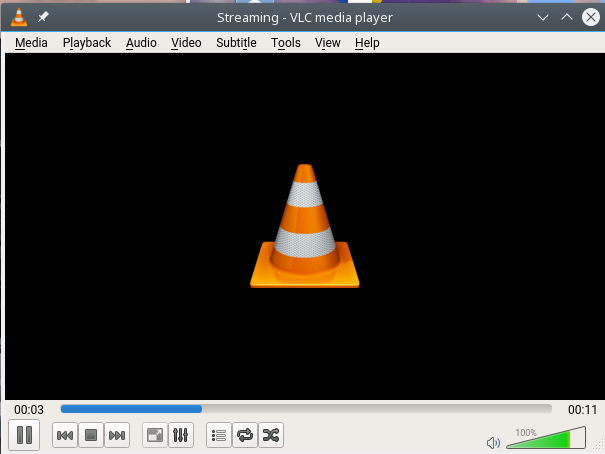
Task: Toggle loop repeat mode
Action: 245,435
